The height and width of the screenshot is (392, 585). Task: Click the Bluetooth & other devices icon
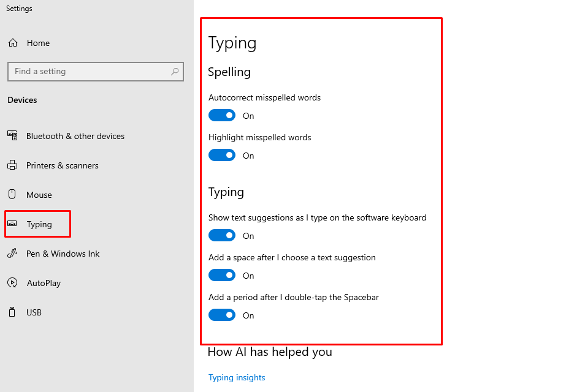(12, 135)
